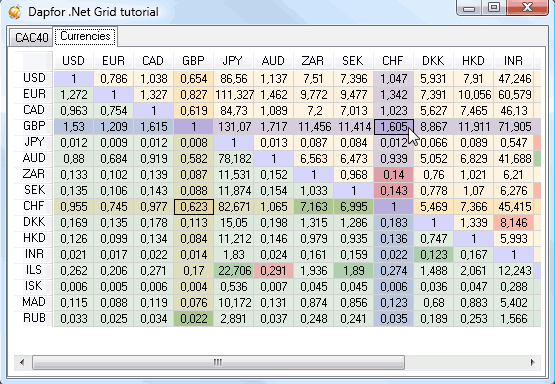
Task: Select the JPY row header
Action: point(34,142)
